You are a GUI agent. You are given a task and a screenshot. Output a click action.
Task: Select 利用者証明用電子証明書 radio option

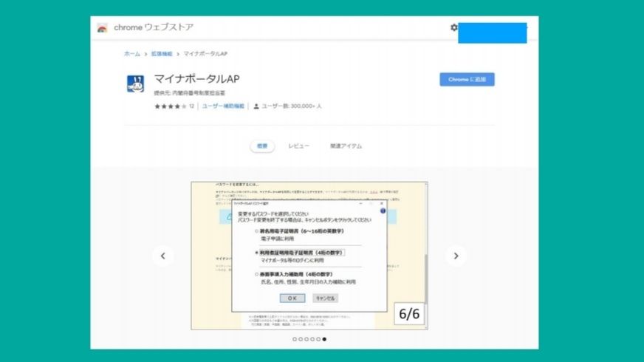pos(257,252)
